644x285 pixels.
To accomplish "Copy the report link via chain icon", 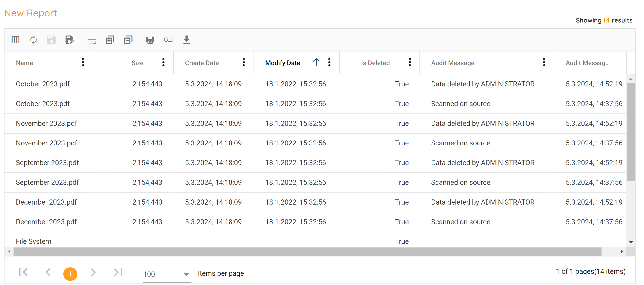I will click(168, 40).
